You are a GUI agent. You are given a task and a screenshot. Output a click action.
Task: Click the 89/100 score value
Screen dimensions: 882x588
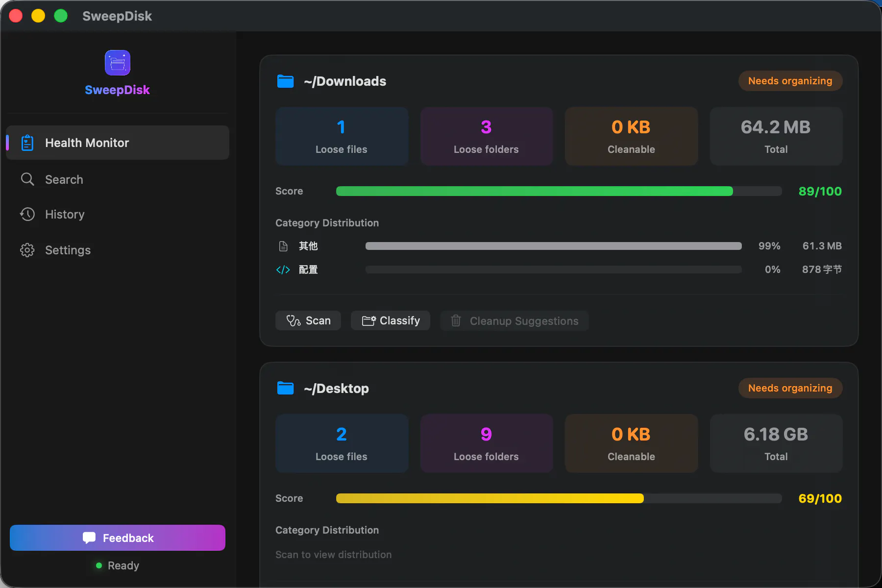(x=820, y=191)
